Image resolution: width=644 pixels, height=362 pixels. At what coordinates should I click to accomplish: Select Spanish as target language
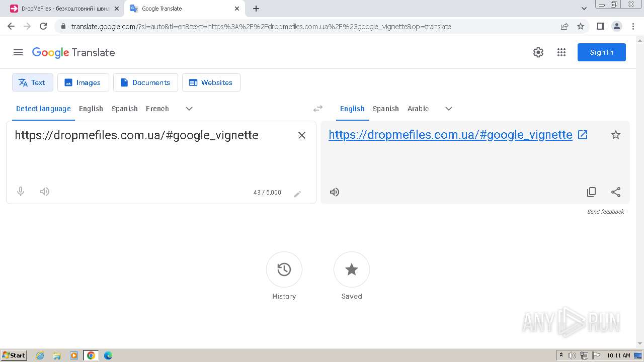point(386,109)
